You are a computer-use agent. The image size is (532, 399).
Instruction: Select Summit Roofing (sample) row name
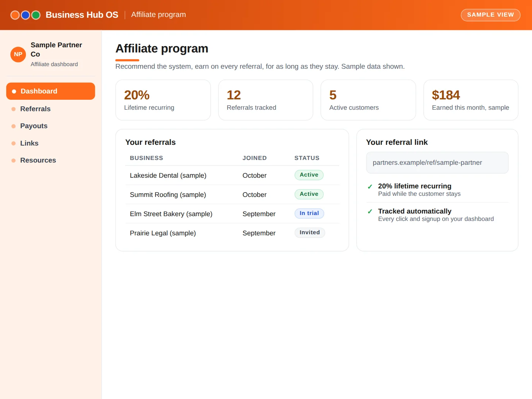(x=168, y=195)
